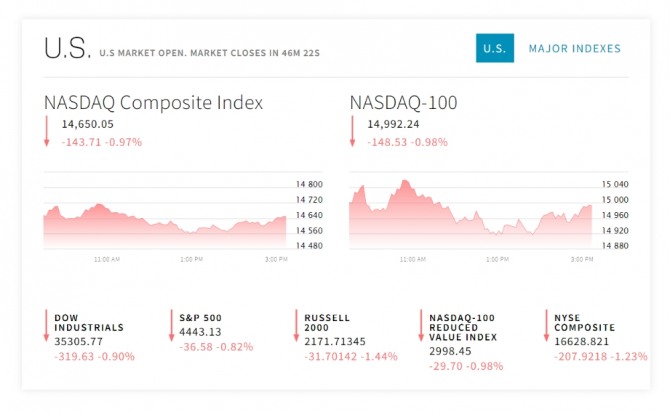670x412 pixels.
Task: Click the Russell 2000 down arrow icon
Action: 297,327
